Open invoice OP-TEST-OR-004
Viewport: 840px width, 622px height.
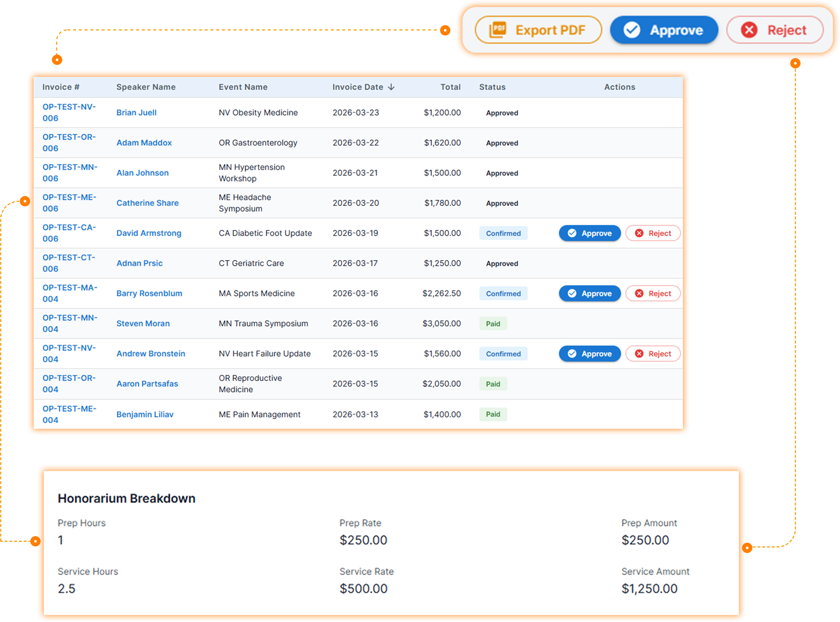tap(69, 384)
